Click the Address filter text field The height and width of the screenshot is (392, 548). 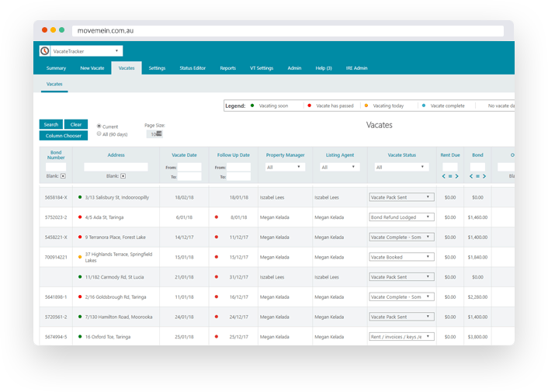click(x=116, y=167)
